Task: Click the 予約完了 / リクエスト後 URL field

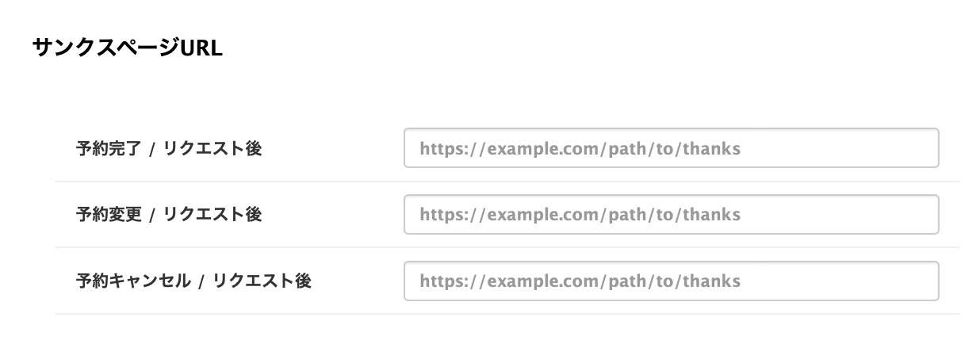Action: pos(671,148)
